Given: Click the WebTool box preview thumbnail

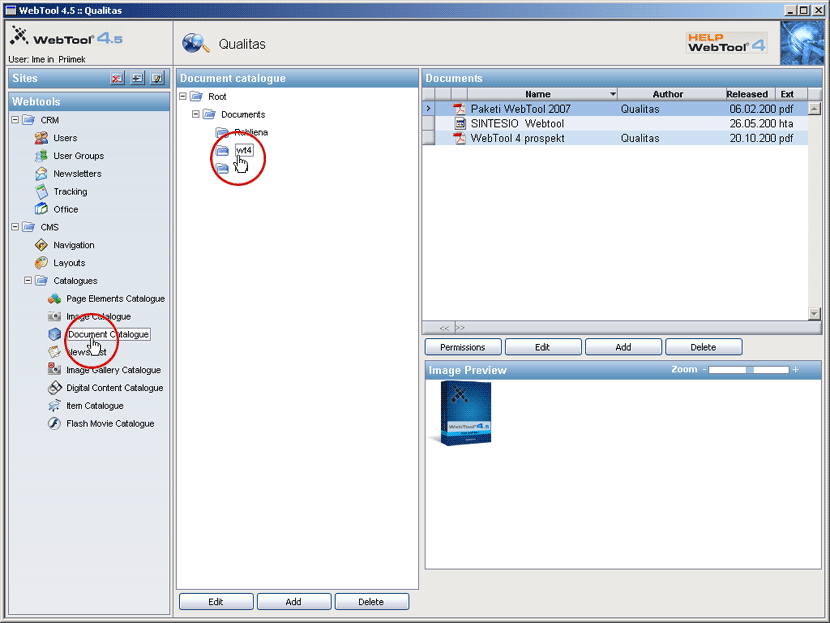Looking at the screenshot, I should point(460,412).
